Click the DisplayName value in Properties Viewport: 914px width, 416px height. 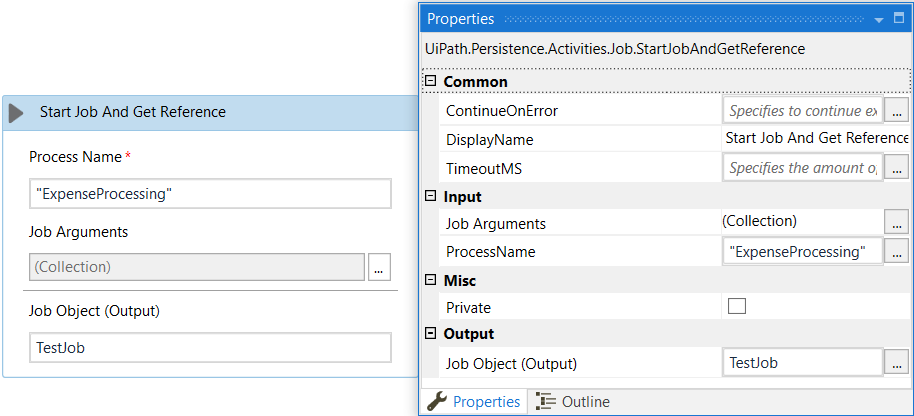(816, 139)
